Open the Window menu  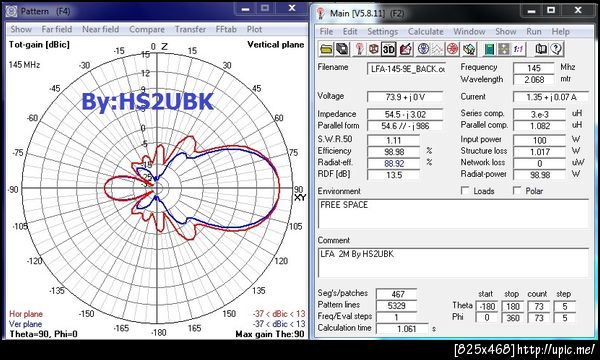(469, 32)
